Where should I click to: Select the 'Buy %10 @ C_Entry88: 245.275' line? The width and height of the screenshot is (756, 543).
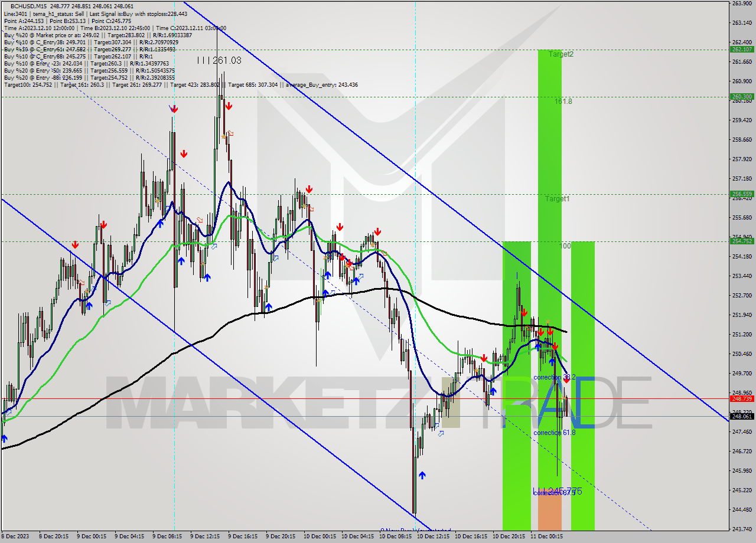(x=79, y=56)
